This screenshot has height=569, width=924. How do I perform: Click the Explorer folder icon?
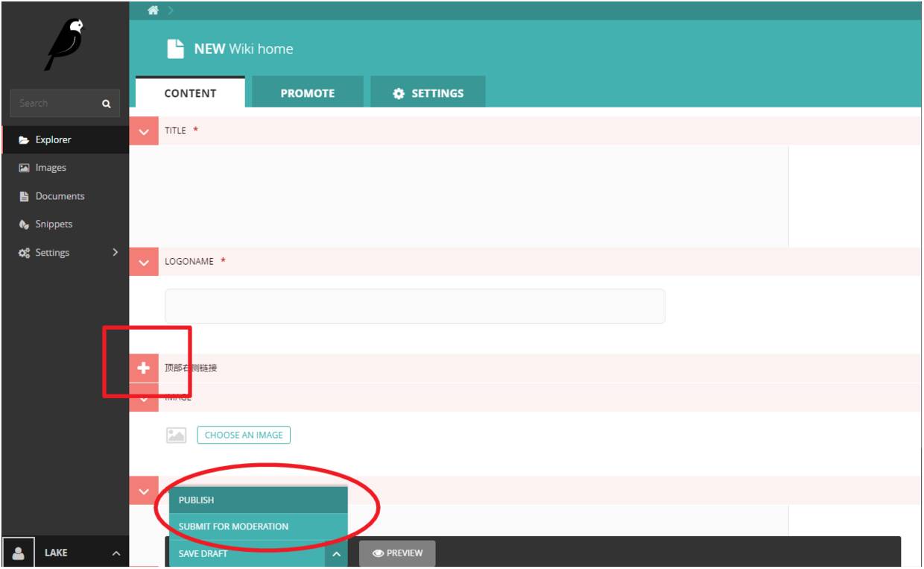pos(24,140)
